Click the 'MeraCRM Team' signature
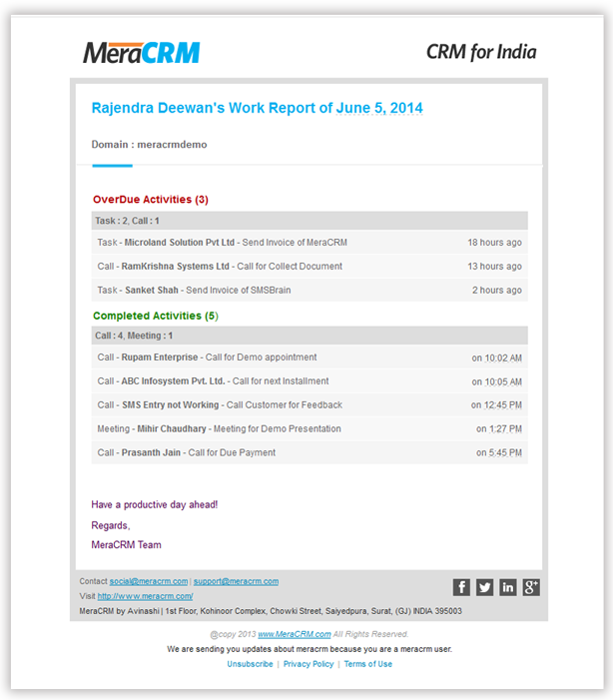The image size is (613, 700). pos(127,544)
